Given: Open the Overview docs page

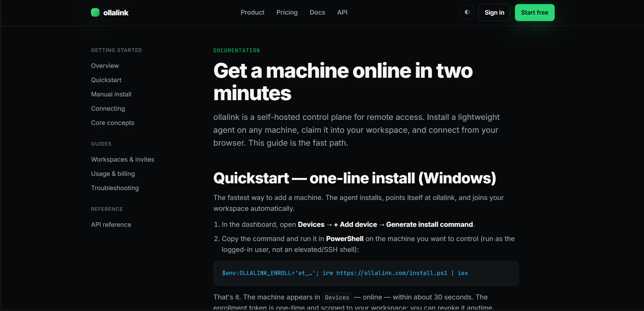Looking at the screenshot, I should (105, 66).
